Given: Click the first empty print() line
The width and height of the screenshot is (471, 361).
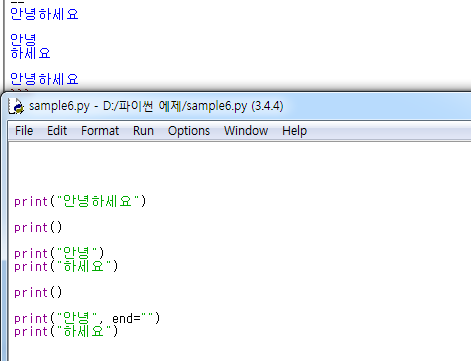Looking at the screenshot, I should [38, 227].
